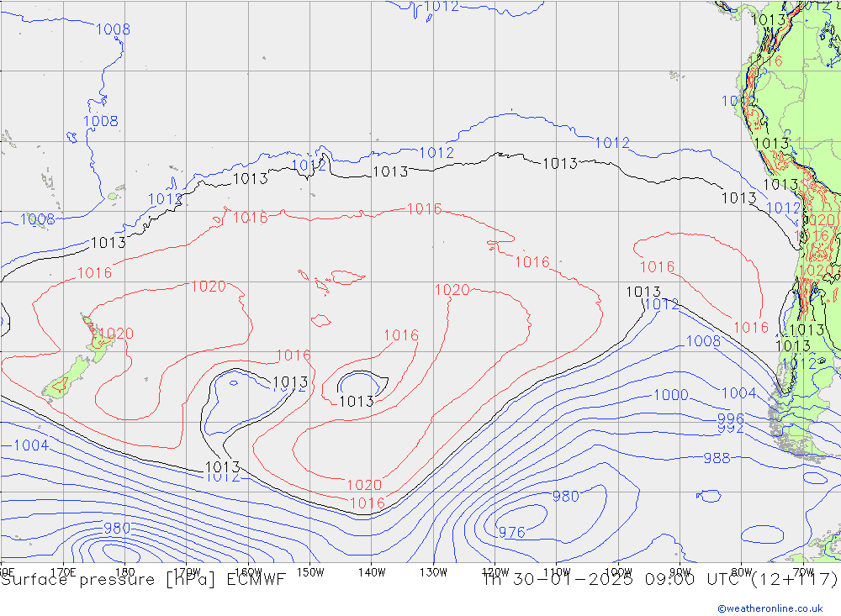This screenshot has width=841, height=616.
Task: Click the 180 longitude axis label
Action: click(x=124, y=571)
